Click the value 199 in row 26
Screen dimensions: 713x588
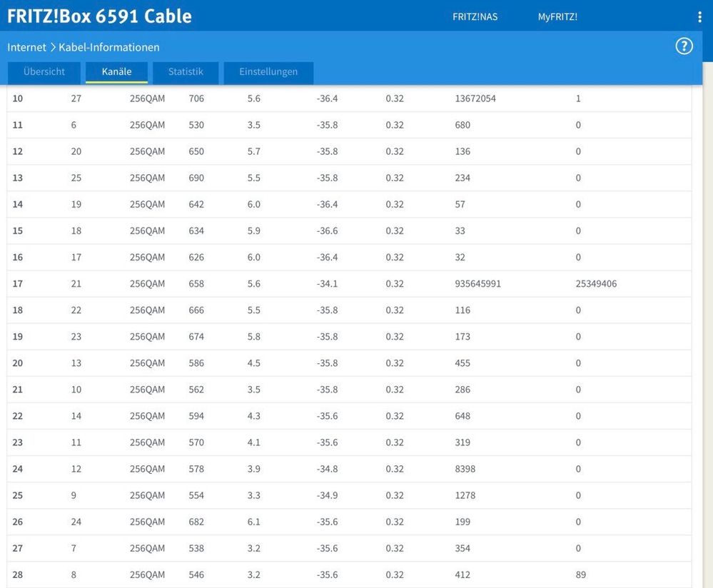462,522
